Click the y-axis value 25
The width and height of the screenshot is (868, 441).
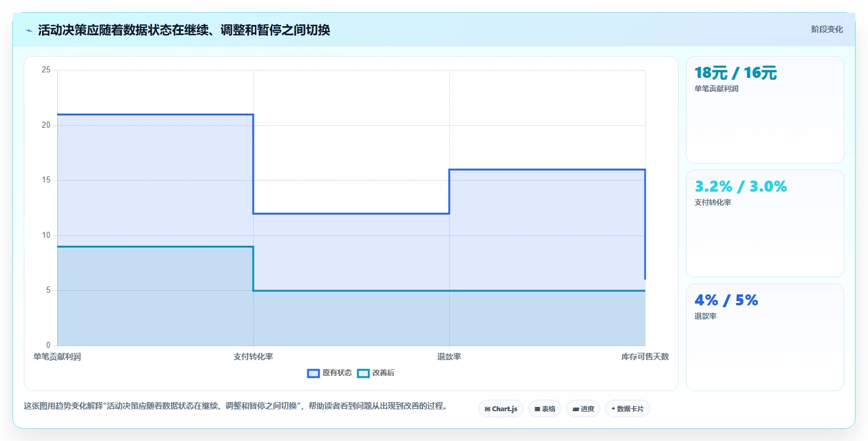pyautogui.click(x=46, y=70)
